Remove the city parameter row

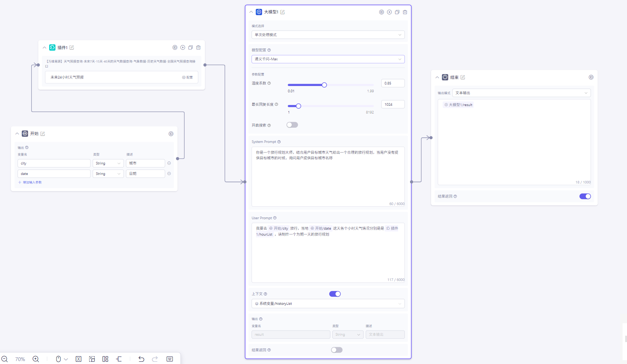tap(169, 163)
